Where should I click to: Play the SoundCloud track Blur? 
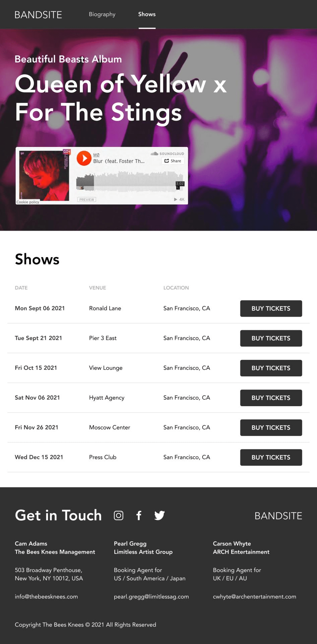coord(84,158)
